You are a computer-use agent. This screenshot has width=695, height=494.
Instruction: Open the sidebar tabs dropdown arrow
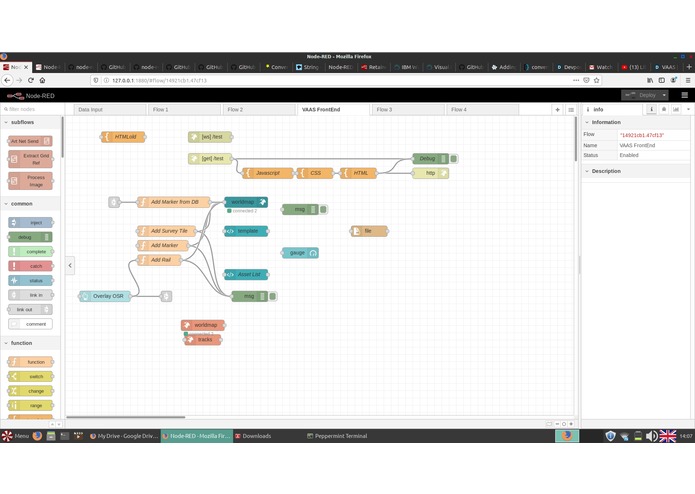pos(688,109)
